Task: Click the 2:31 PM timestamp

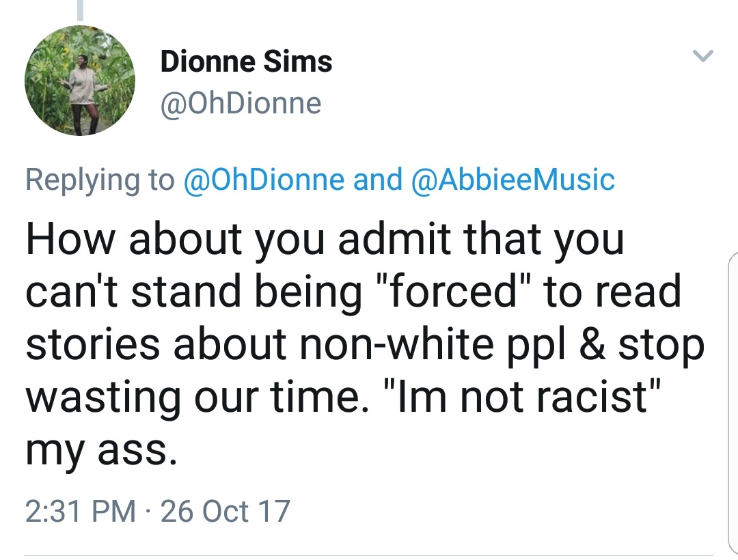Action: coord(81,511)
